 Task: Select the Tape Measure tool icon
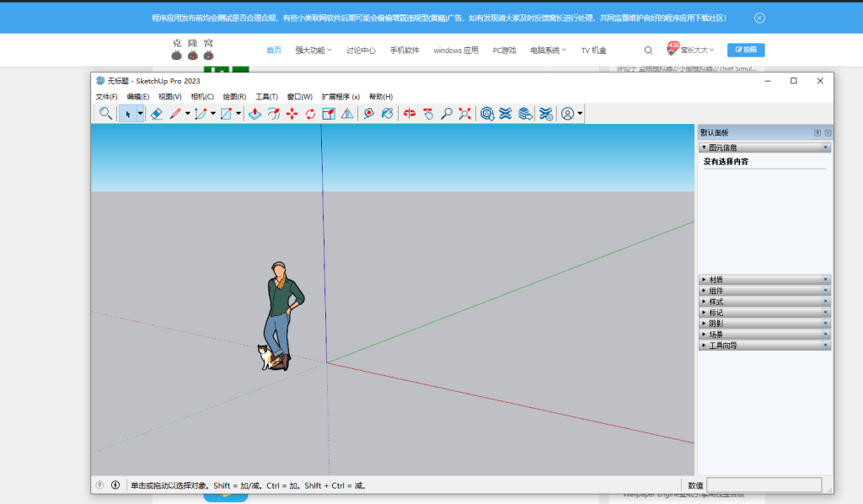click(368, 114)
